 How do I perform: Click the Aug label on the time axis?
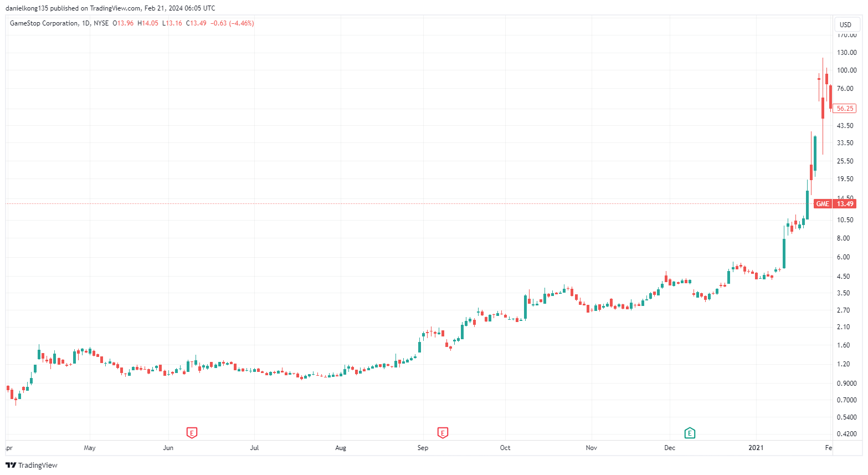coord(341,448)
